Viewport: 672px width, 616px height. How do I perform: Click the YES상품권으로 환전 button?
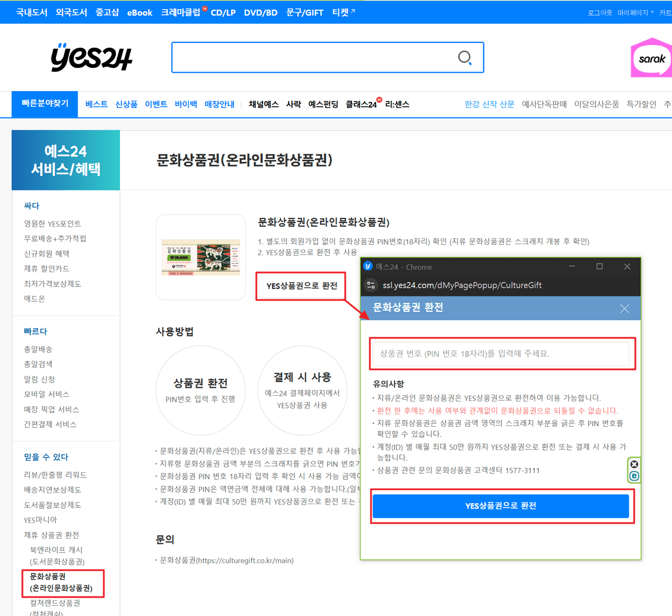(501, 506)
